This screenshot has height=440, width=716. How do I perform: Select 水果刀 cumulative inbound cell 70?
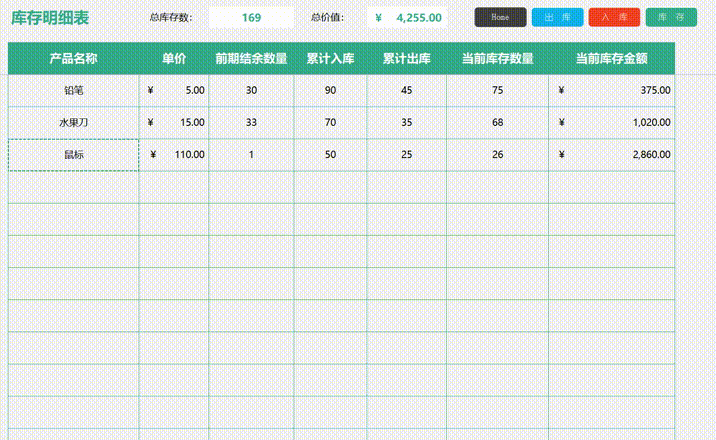(330, 123)
